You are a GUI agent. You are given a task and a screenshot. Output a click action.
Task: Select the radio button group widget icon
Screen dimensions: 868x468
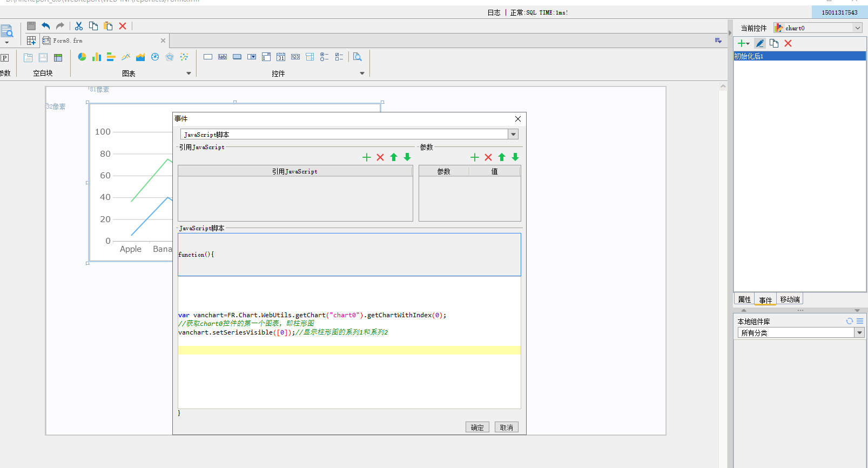point(325,57)
